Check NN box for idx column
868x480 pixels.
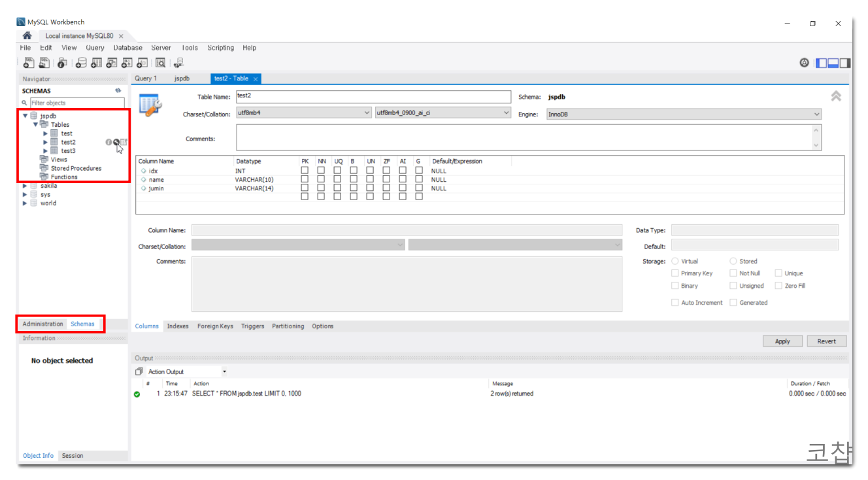tap(321, 171)
